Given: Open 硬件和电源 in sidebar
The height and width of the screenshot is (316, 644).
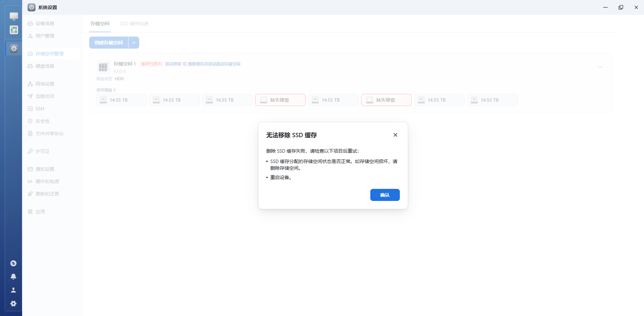Looking at the screenshot, I should coord(52,181).
